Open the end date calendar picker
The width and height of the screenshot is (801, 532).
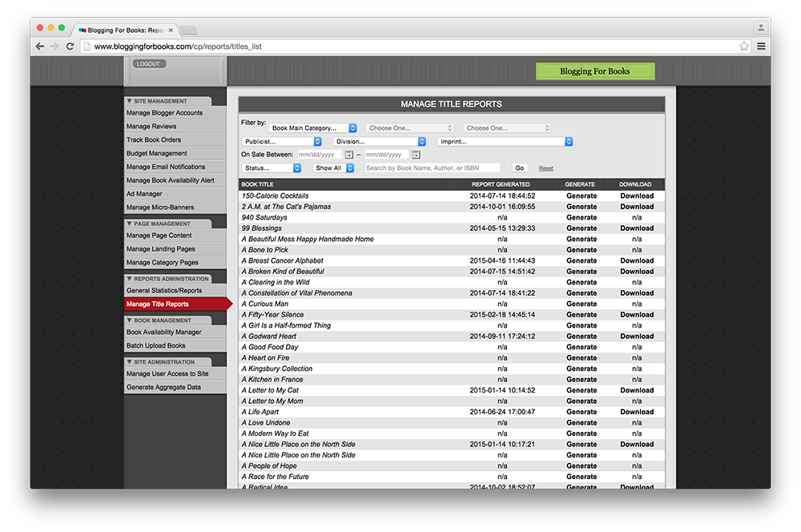[x=416, y=155]
